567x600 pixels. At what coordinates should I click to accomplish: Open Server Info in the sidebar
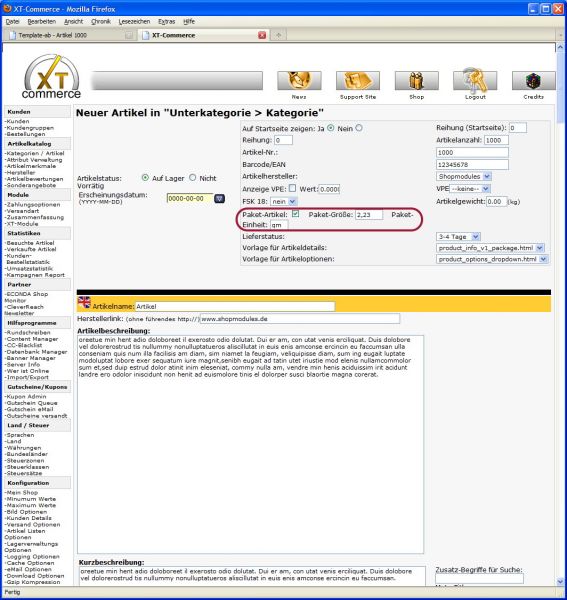[x=23, y=364]
